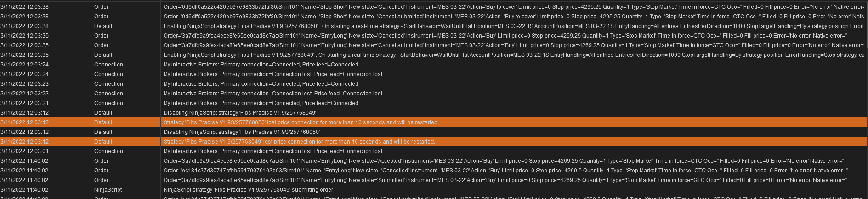Click the 12:03:01 Connection lost log entry
The width and height of the screenshot is (868, 199).
(x=273, y=151)
